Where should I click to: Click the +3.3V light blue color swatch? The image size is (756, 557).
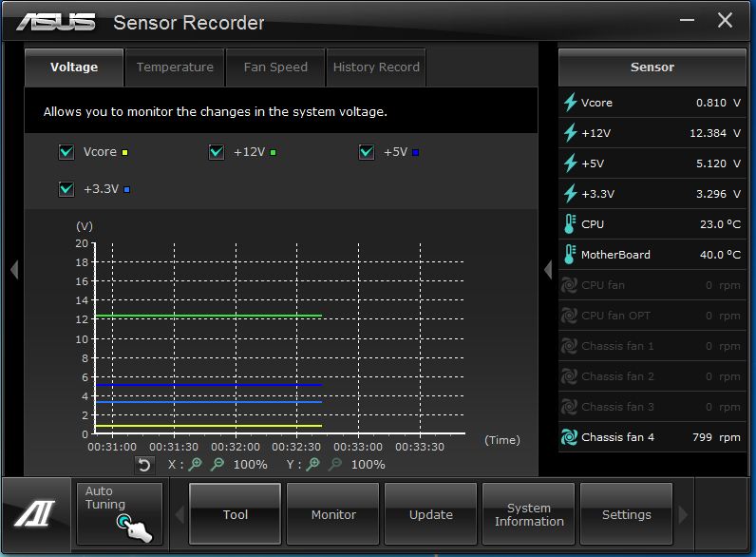click(127, 190)
